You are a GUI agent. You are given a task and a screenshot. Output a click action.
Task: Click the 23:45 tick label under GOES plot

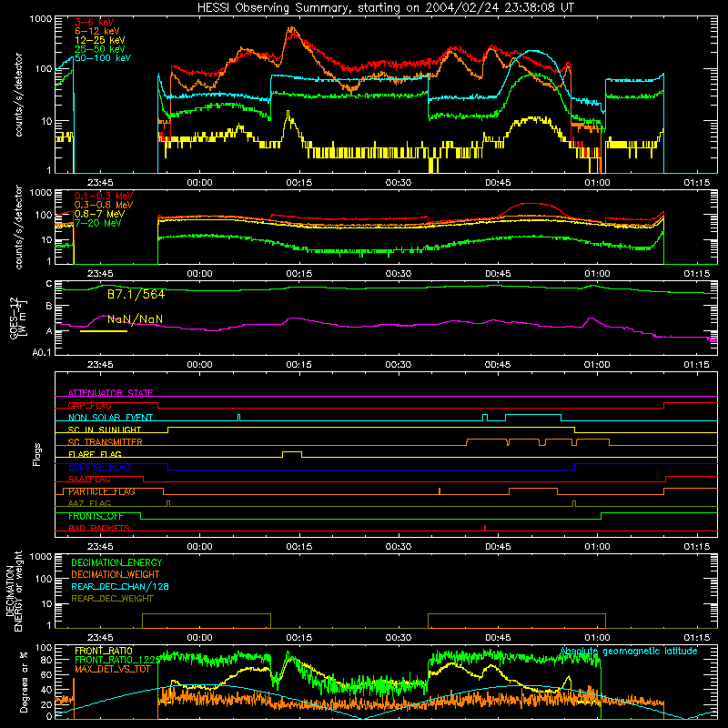(x=100, y=365)
